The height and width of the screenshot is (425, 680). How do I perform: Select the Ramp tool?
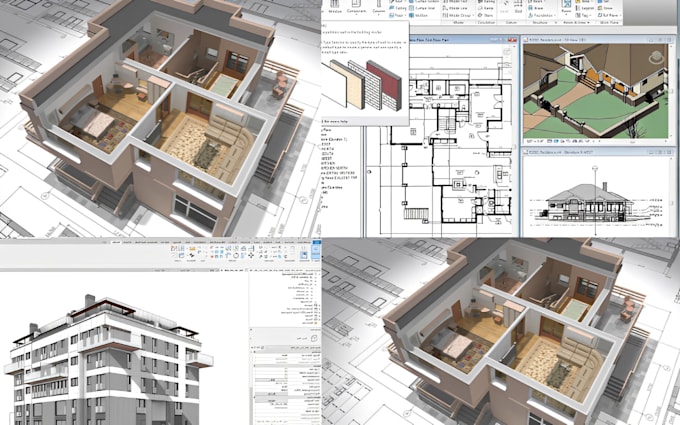coord(486,8)
